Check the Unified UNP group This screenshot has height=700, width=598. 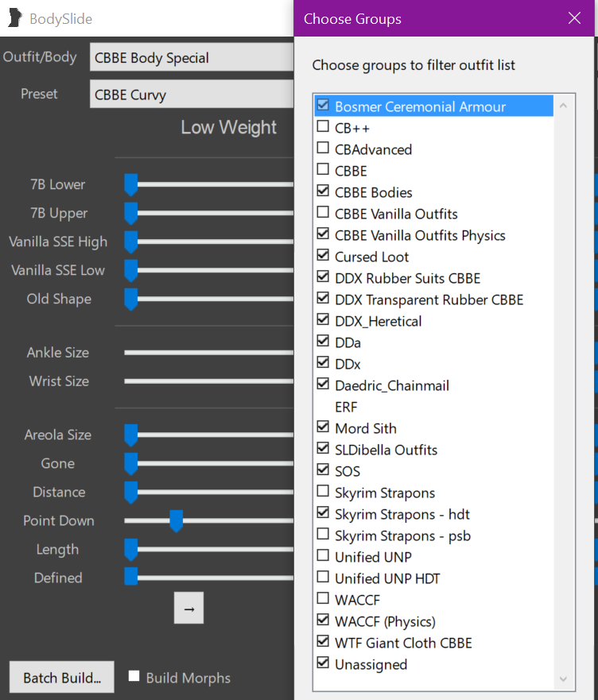323,555
